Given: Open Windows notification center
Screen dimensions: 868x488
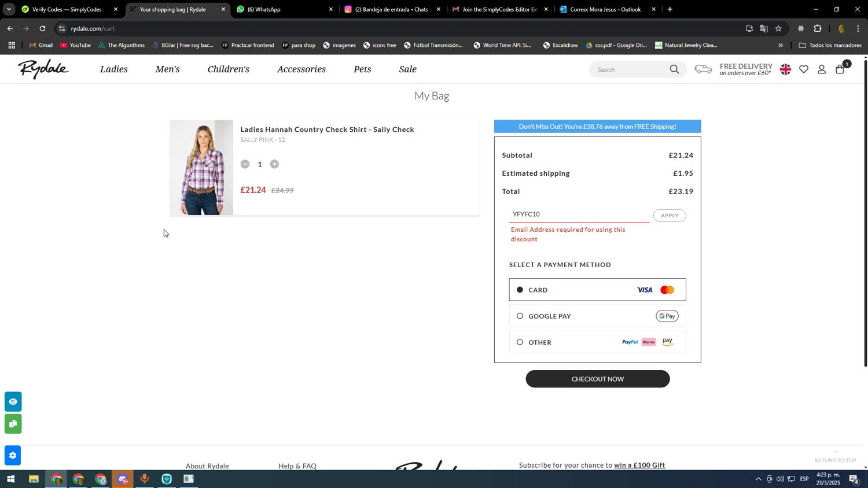Looking at the screenshot, I should (x=854, y=479).
